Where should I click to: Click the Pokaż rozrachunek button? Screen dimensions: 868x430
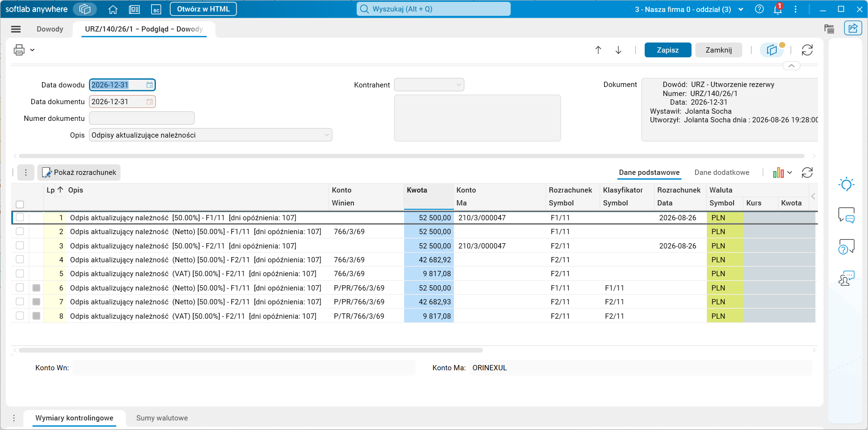[x=79, y=172]
